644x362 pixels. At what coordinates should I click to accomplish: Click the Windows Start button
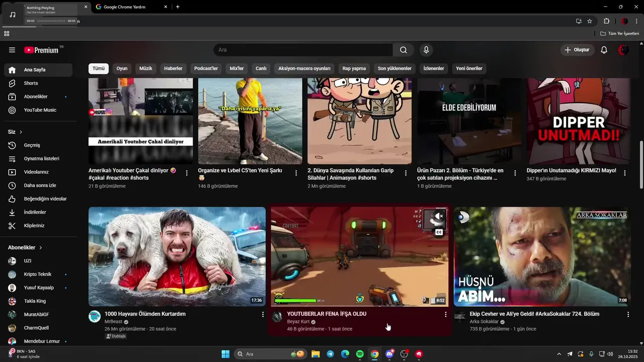(x=225, y=354)
